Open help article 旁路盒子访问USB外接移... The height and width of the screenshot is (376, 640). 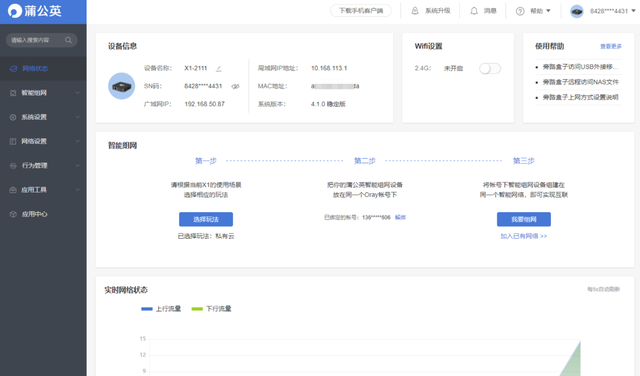tap(580, 67)
